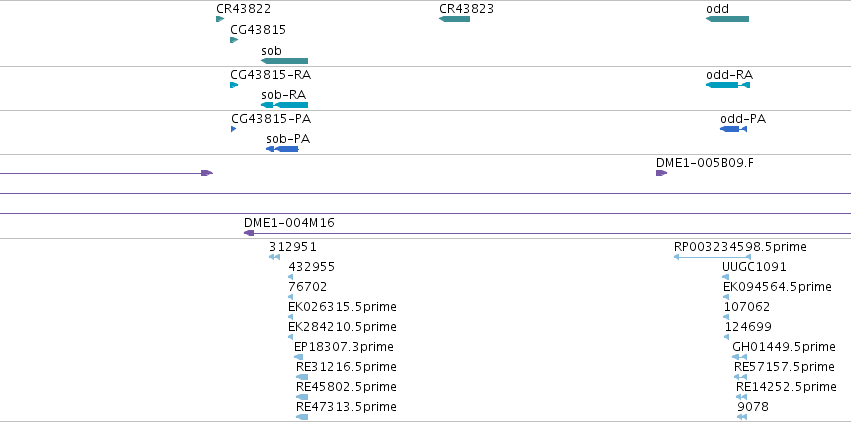Select the DME1-004M16 feature arrowhead

tap(249, 233)
